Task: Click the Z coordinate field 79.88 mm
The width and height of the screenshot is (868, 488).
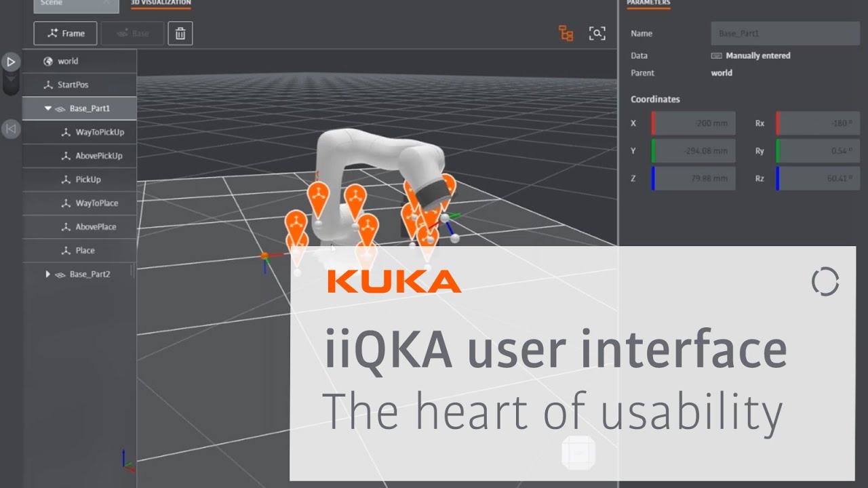Action: tap(693, 178)
